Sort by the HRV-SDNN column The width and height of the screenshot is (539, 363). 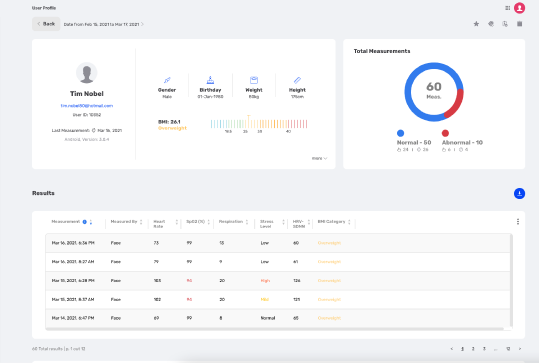(x=309, y=222)
